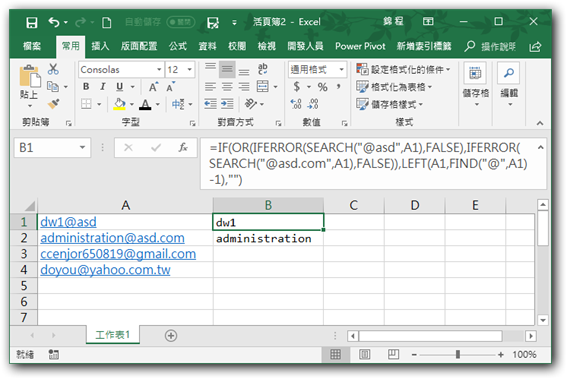Collapse the ribbon with up arrow
The image size is (567, 379).
(540, 123)
